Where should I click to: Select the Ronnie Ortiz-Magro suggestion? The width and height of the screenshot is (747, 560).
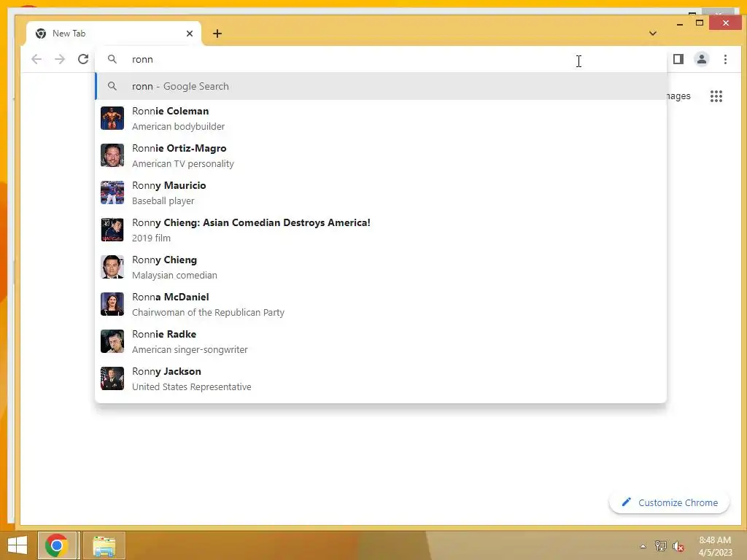(381, 156)
